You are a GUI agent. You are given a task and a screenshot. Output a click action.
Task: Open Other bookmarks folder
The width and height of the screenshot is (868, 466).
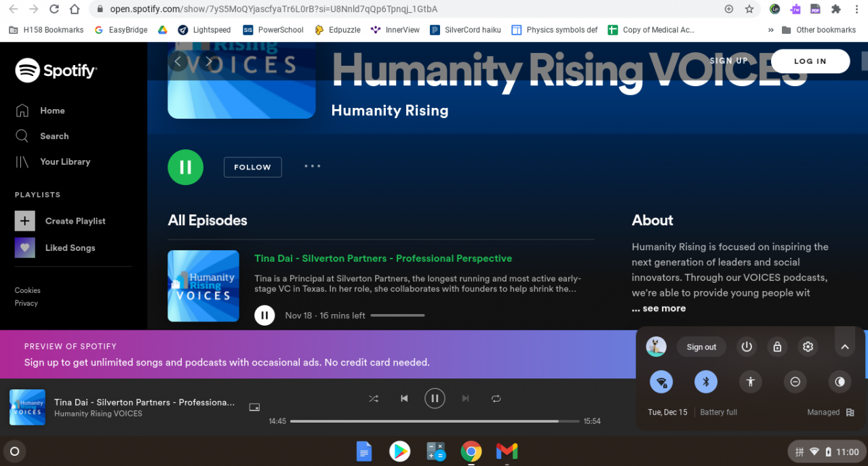click(819, 30)
